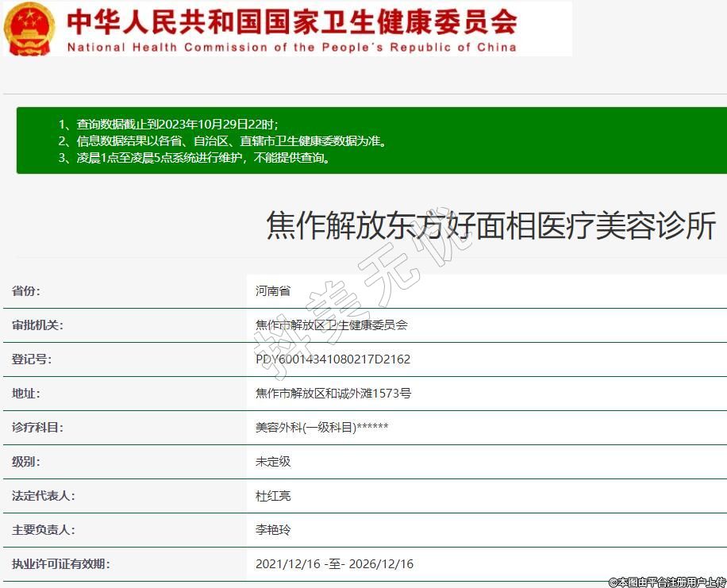This screenshot has width=727, height=588.
Task: Select main person in charge 李艳玲
Action: tap(273, 530)
